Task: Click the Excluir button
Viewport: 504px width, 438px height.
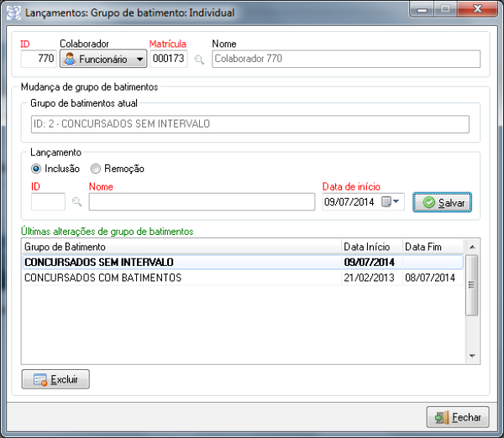Action: (x=55, y=379)
